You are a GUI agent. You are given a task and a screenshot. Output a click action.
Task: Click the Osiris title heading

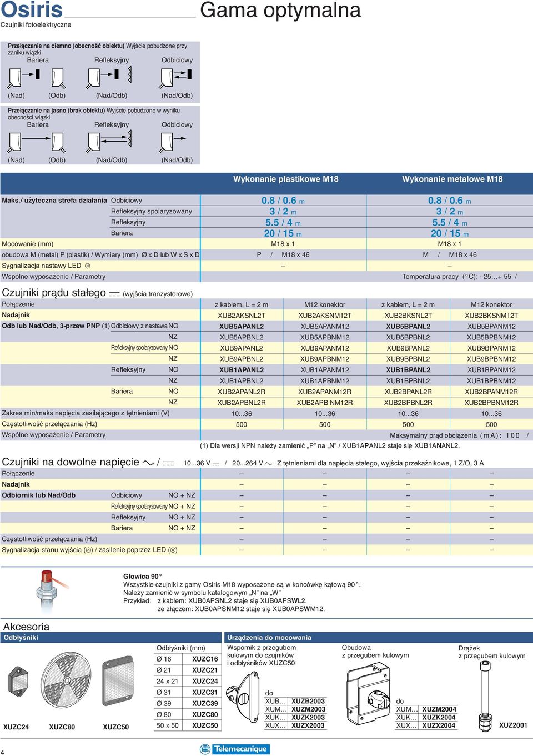coord(32,9)
